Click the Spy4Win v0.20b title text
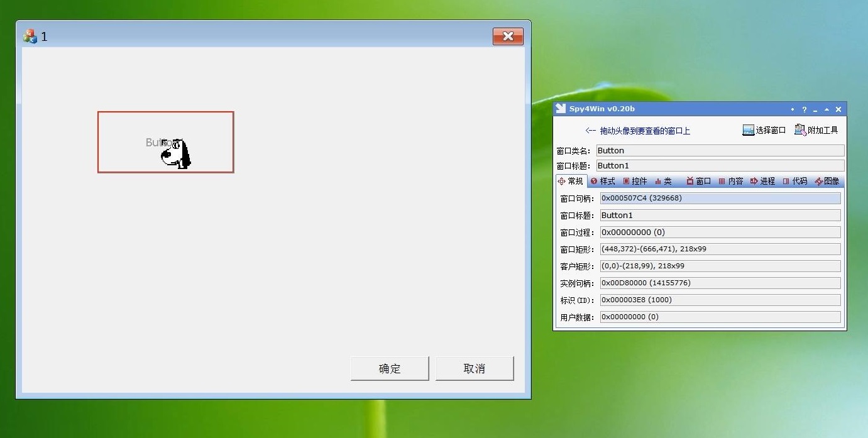 [x=602, y=109]
